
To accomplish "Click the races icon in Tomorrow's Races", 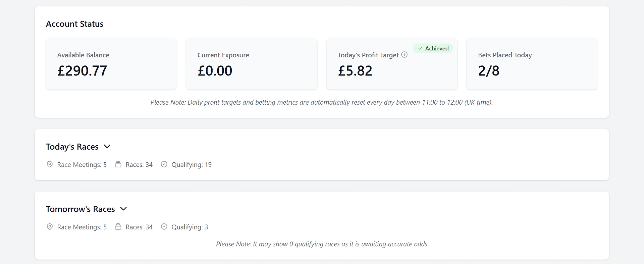I will (118, 227).
